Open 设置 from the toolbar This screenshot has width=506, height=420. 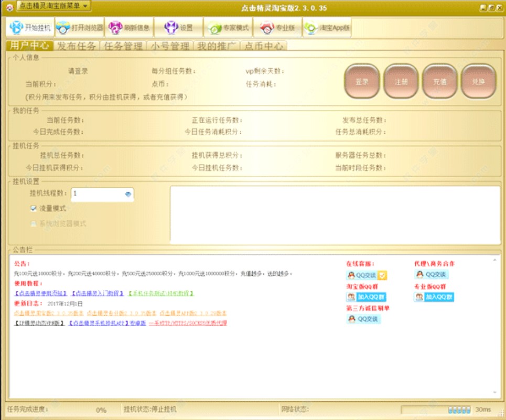pos(171,27)
